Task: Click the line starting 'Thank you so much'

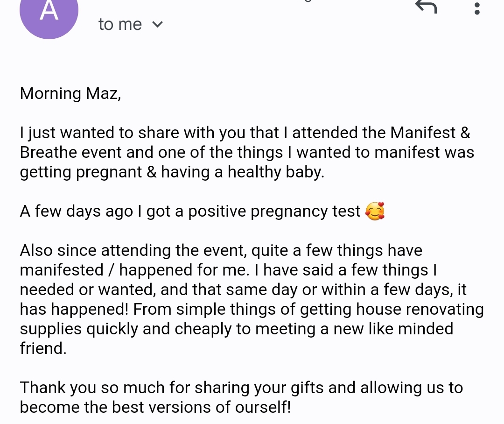Action: point(241,388)
